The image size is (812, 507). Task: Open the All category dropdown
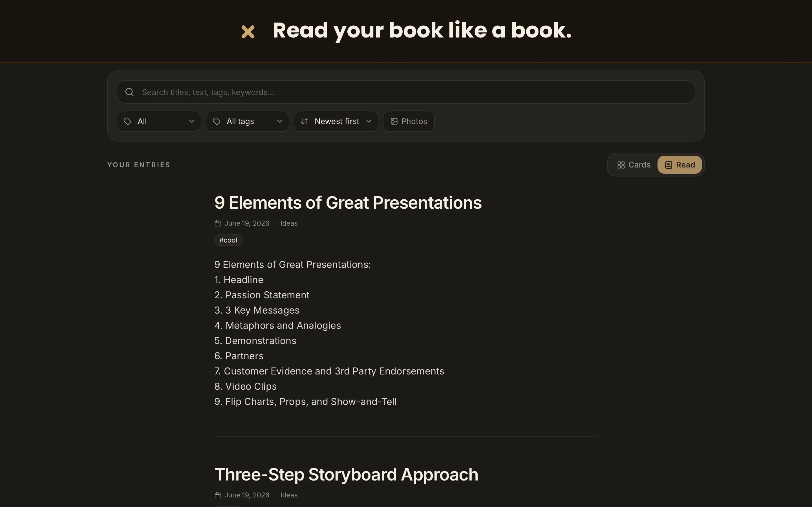point(159,121)
